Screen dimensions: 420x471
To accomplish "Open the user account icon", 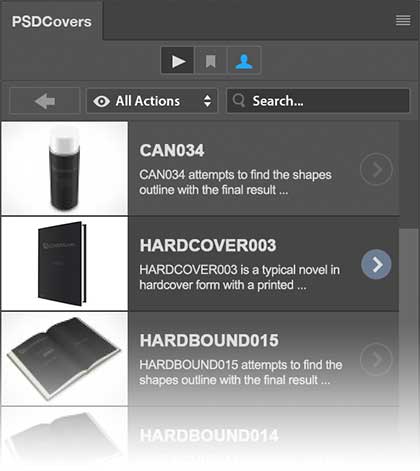I will (244, 61).
